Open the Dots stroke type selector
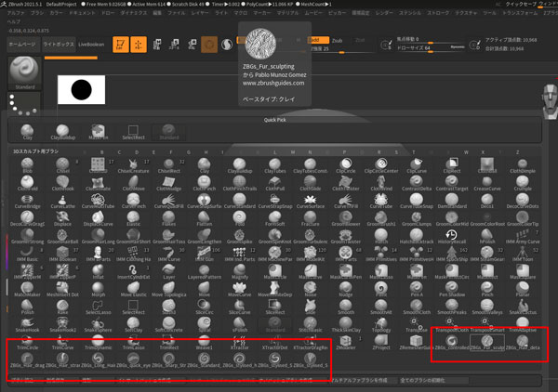The image size is (558, 392). click(24, 104)
